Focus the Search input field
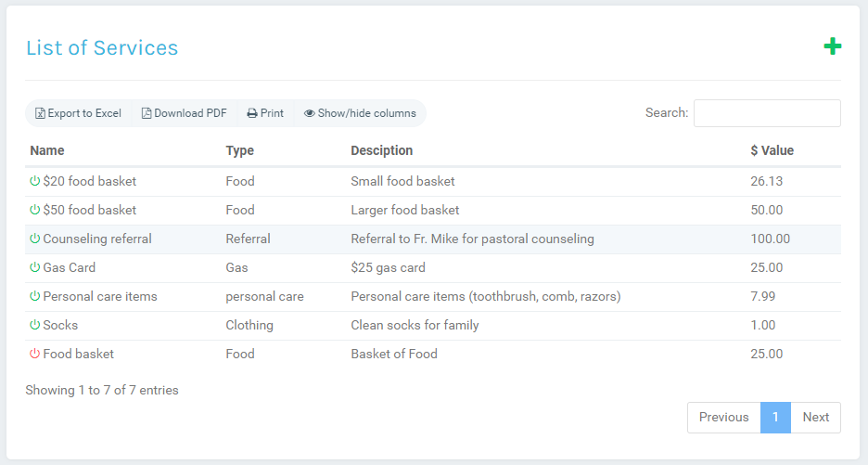 pos(767,113)
